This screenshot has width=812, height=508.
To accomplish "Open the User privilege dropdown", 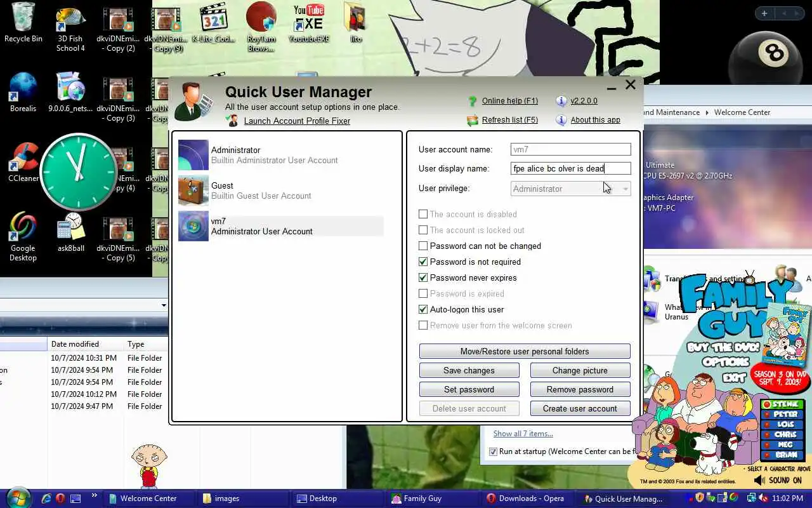I will tap(570, 189).
